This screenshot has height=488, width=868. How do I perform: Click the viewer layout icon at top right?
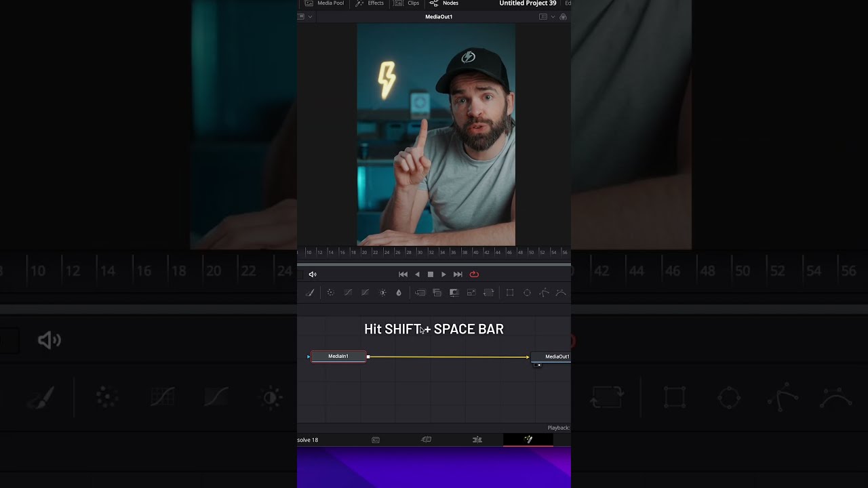pyautogui.click(x=542, y=17)
